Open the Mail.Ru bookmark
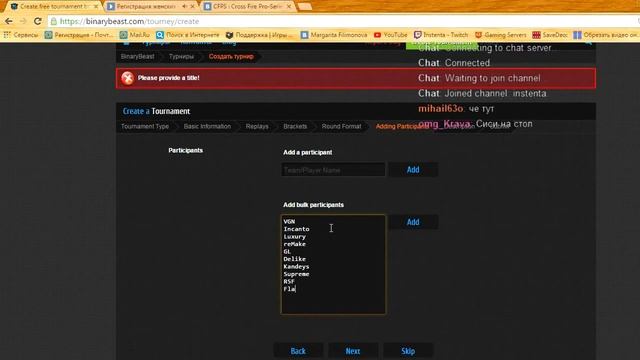 (135, 35)
